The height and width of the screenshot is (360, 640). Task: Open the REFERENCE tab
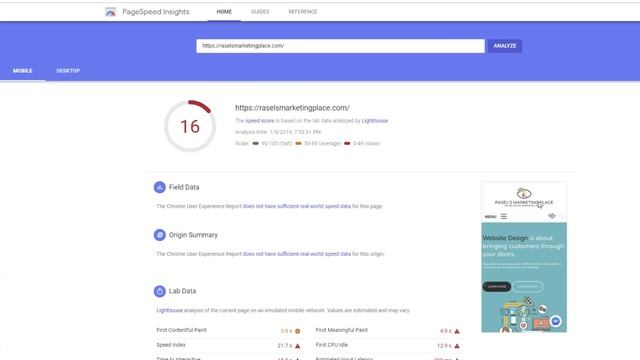(303, 12)
